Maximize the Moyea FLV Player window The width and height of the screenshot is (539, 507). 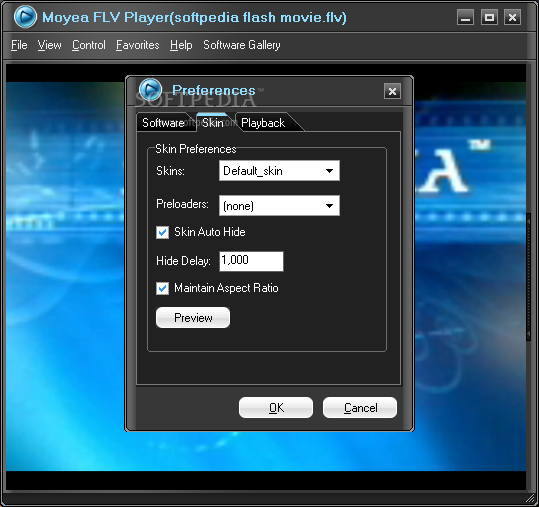point(489,17)
